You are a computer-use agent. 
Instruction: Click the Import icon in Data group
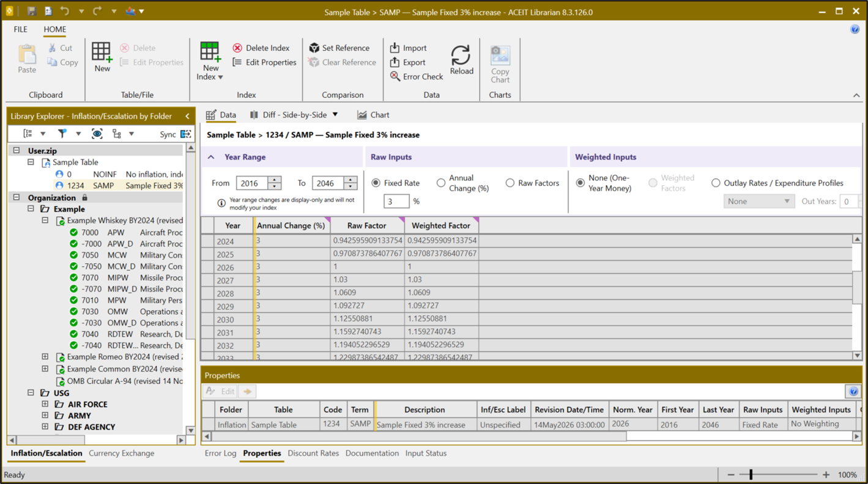click(395, 48)
